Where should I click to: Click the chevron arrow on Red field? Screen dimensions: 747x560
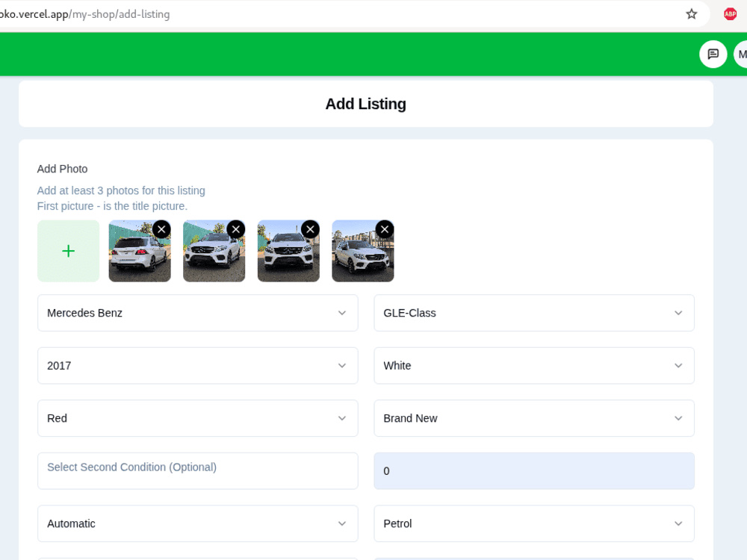pos(342,418)
